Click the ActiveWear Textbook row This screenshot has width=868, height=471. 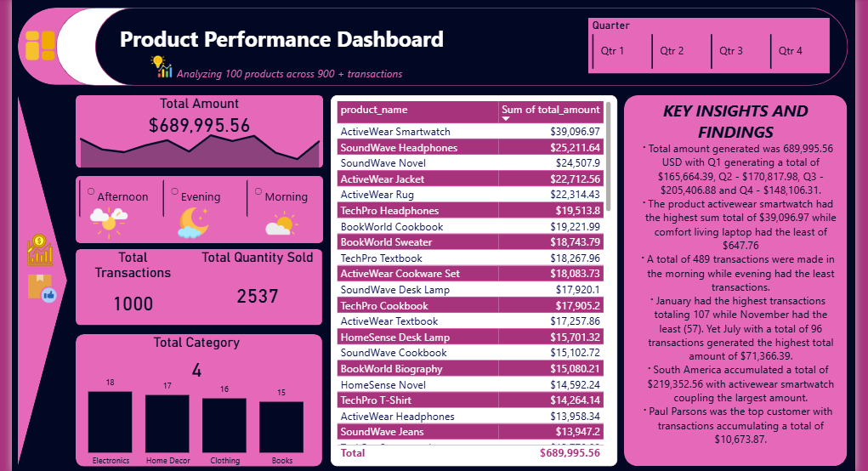[470, 321]
